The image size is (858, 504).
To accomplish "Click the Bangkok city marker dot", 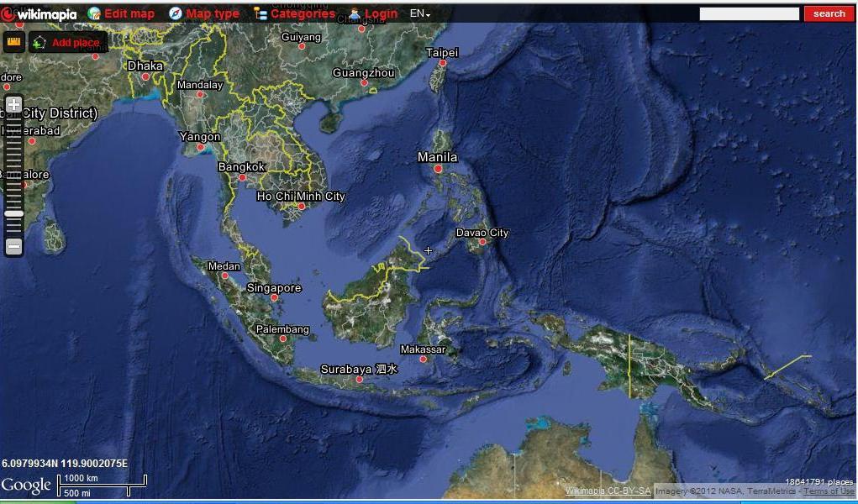I will point(242,177).
